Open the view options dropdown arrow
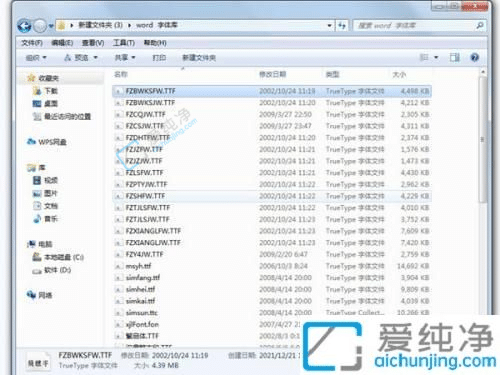This screenshot has width=500, height=375. (436, 58)
